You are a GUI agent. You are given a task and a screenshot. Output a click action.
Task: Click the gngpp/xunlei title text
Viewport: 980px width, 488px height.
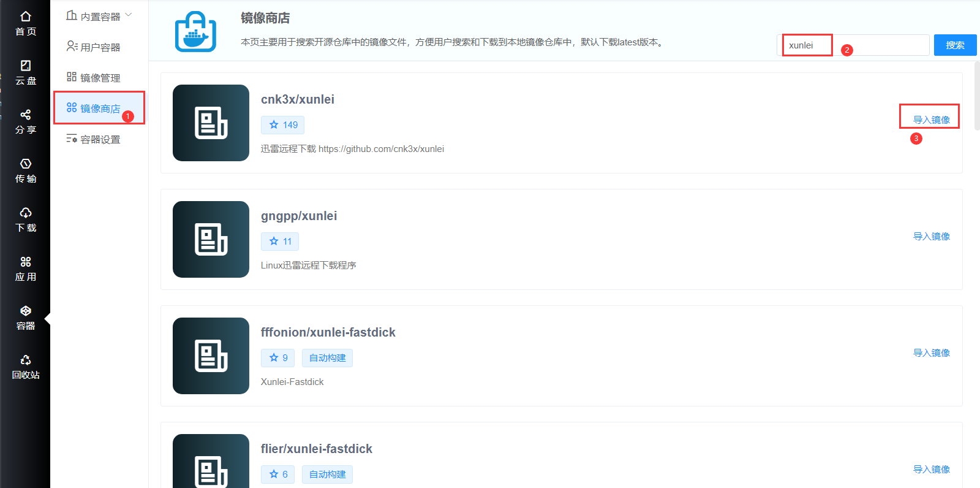click(x=299, y=216)
